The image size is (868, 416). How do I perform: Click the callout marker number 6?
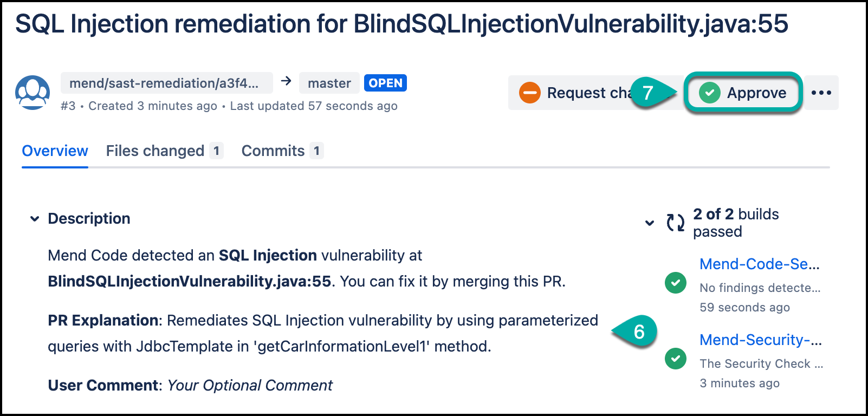point(638,331)
